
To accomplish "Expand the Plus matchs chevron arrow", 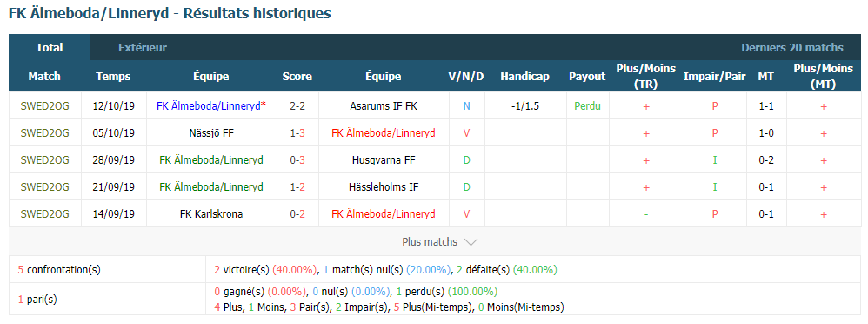I will pyautogui.click(x=471, y=242).
